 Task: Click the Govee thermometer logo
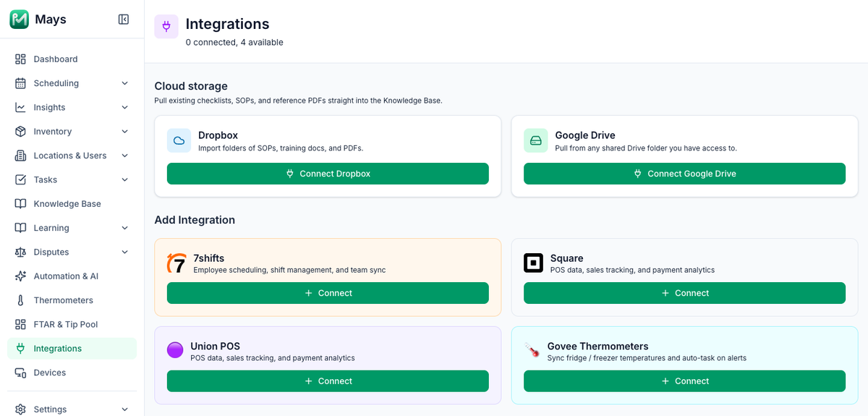point(532,351)
